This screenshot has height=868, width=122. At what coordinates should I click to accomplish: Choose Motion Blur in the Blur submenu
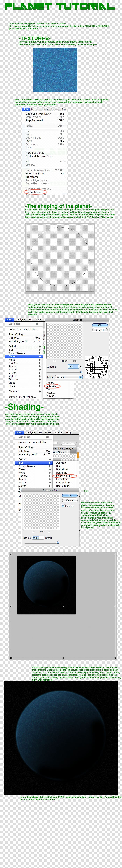pyautogui.click(x=64, y=483)
